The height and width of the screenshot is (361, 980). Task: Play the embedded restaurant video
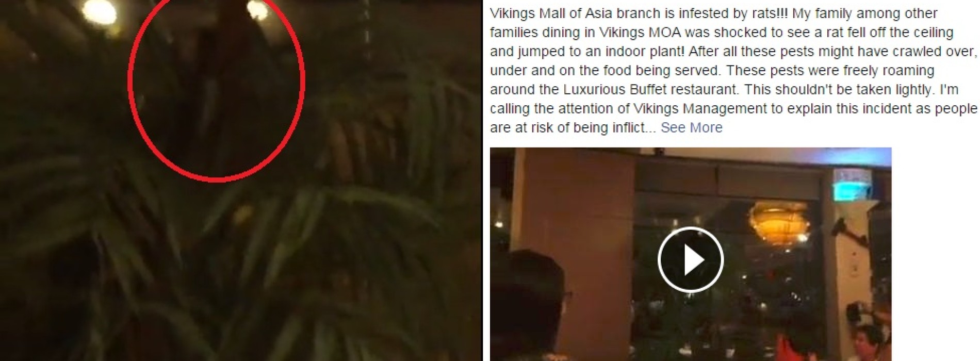pyautogui.click(x=691, y=260)
